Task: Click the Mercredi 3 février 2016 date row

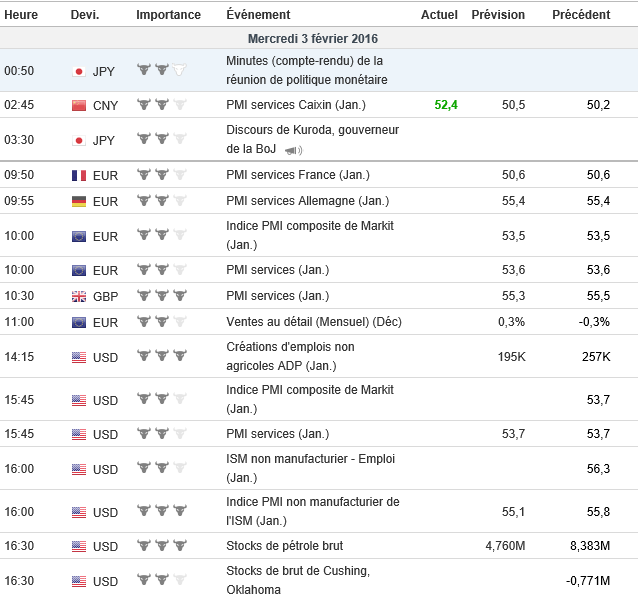Action: 319,39
